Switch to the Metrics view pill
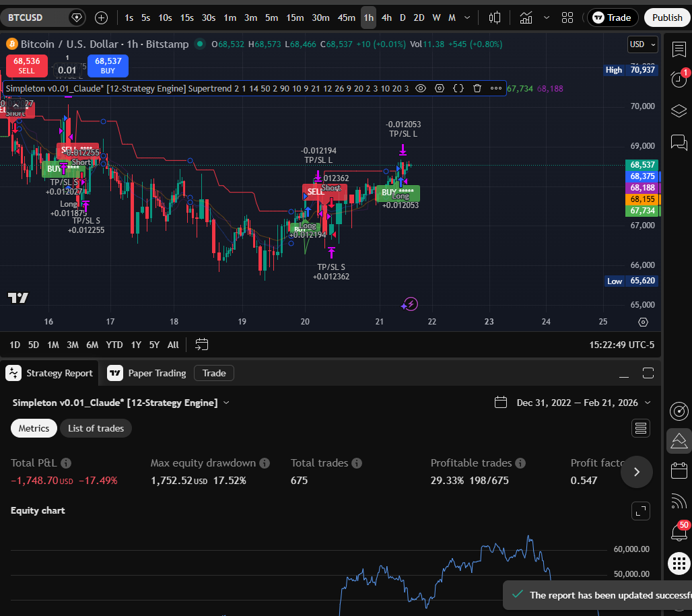 tap(34, 428)
